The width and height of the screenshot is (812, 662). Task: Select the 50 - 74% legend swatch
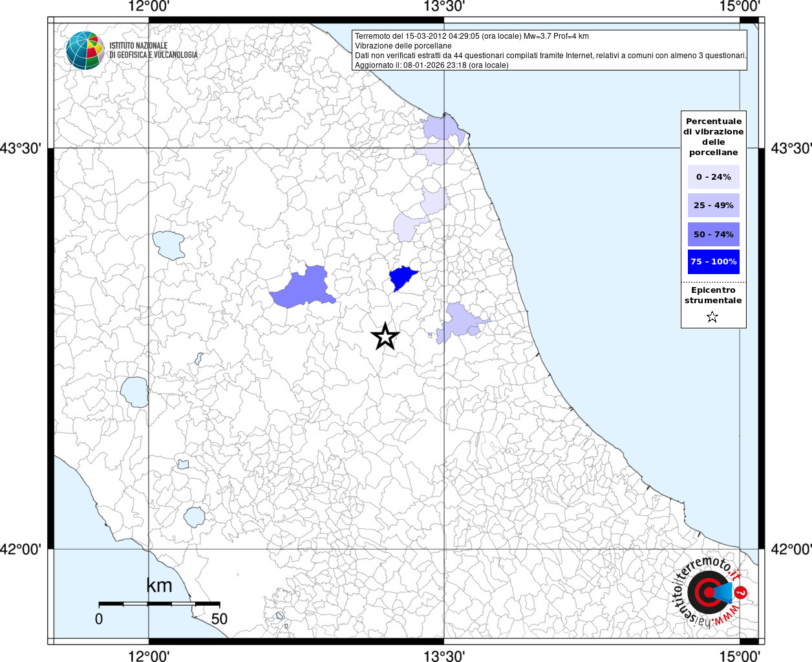click(713, 234)
